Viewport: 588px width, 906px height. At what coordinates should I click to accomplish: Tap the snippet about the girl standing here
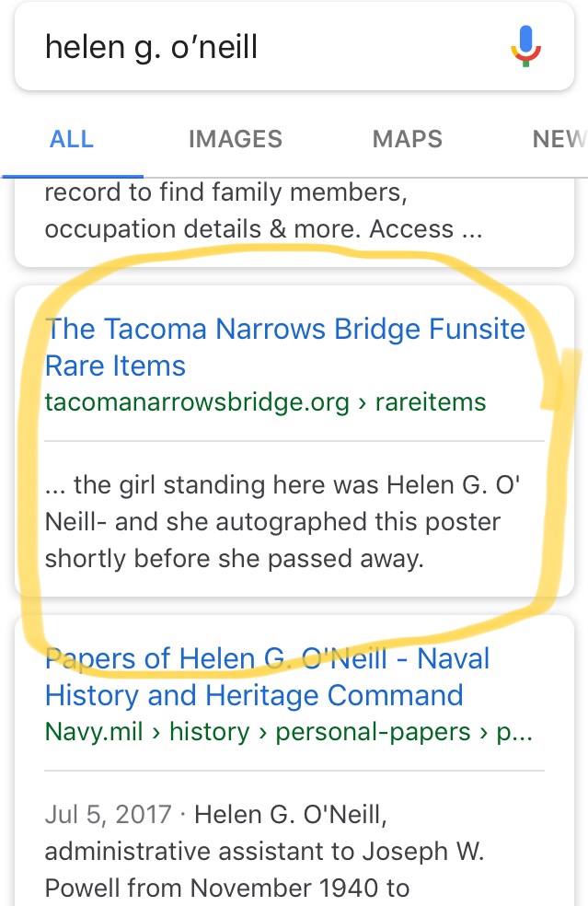coord(272,521)
